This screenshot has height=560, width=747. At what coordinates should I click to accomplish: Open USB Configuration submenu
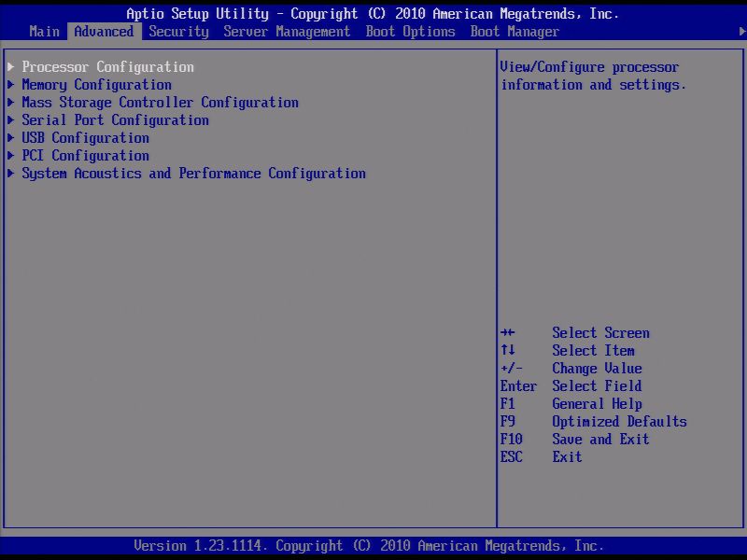85,137
